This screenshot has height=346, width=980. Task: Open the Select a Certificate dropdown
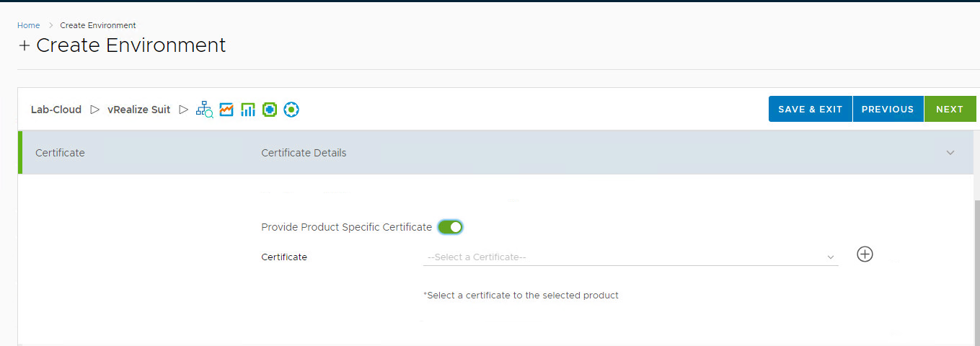tap(630, 257)
